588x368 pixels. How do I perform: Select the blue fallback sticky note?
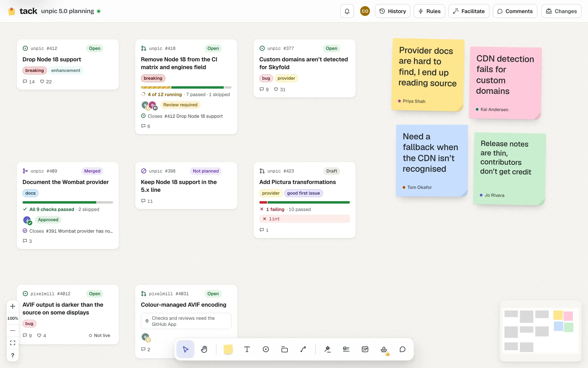pyautogui.click(x=432, y=161)
